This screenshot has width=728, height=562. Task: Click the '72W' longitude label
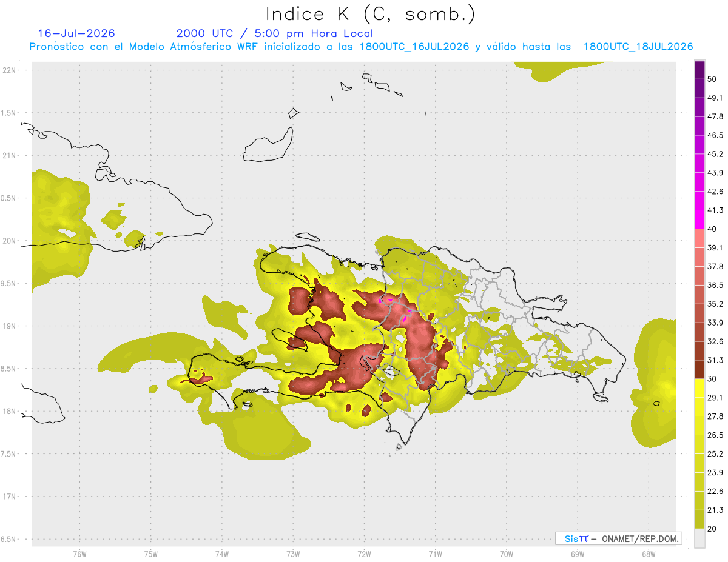click(364, 554)
